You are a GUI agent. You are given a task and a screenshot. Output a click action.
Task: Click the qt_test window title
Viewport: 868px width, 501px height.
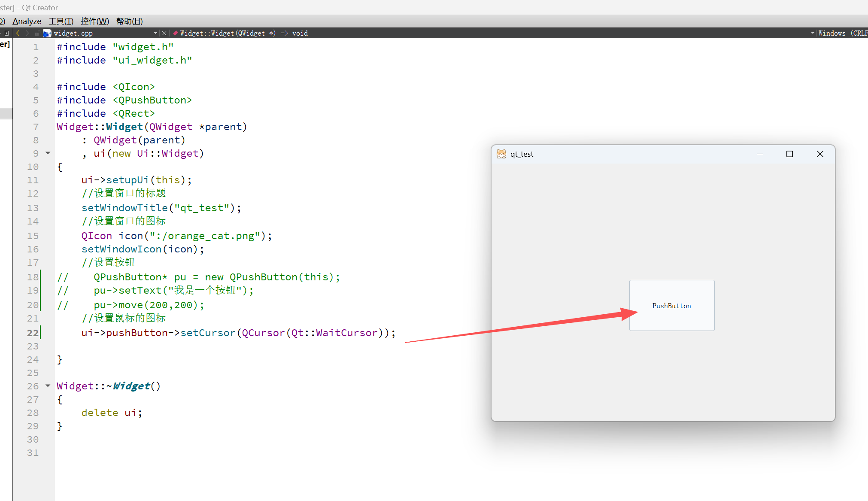pos(522,154)
